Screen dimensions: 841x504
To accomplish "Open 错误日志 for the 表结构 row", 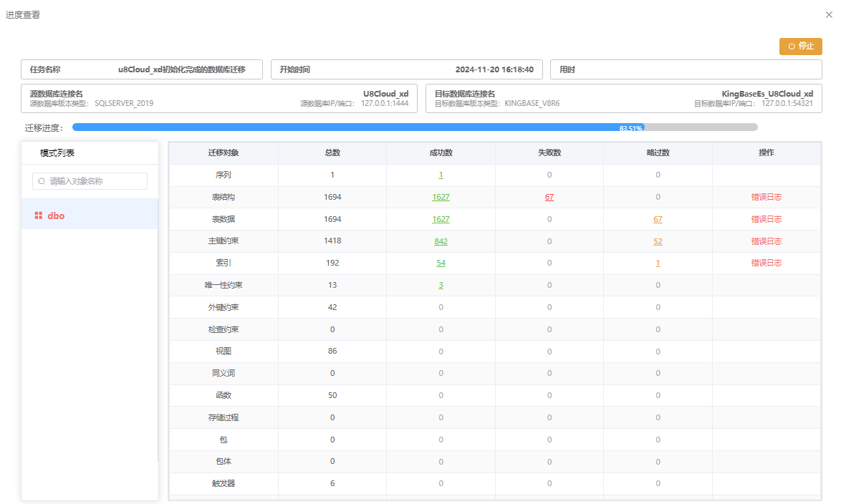I will point(766,197).
